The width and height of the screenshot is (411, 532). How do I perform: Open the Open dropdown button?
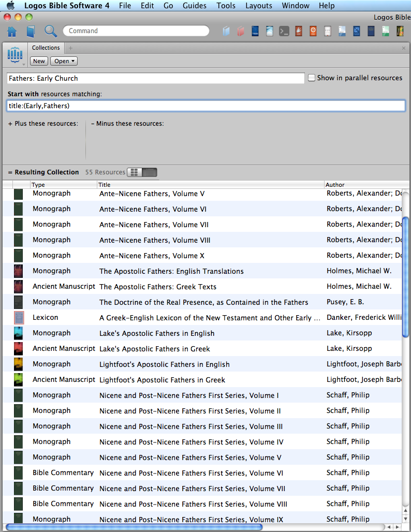[x=64, y=61]
